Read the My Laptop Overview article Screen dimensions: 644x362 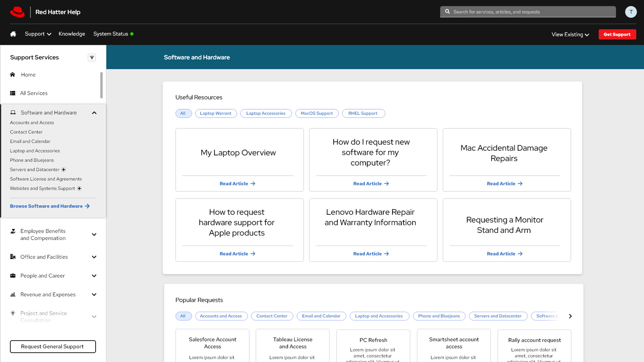pos(237,184)
